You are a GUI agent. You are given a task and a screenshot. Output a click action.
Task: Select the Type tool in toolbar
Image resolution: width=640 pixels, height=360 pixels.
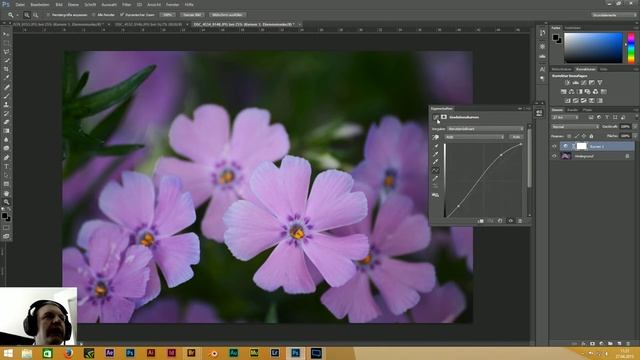pos(6,167)
